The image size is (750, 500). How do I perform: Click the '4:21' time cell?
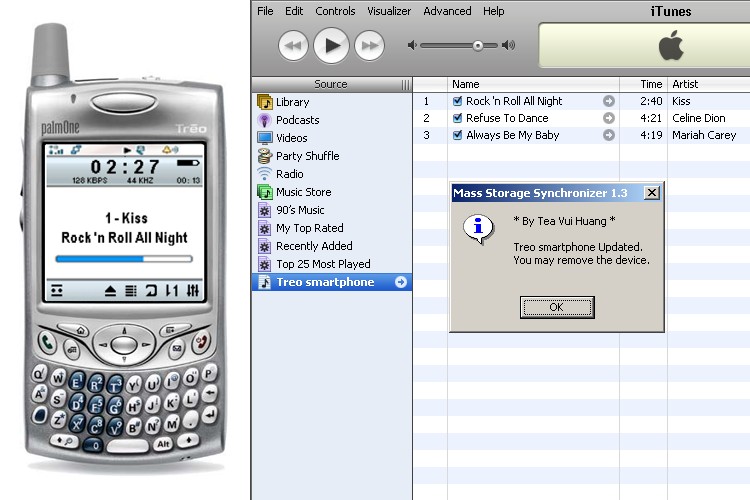(x=651, y=118)
